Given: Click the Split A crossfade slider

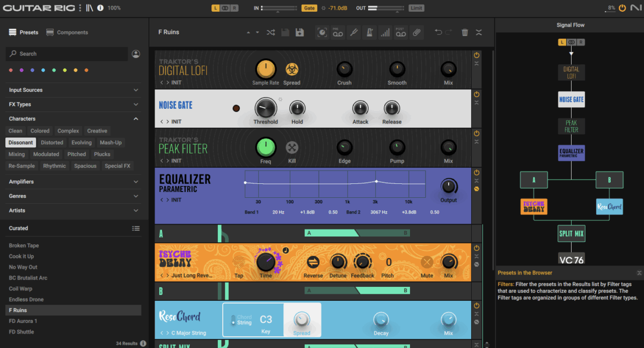Looking at the screenshot, I should pos(357,233).
